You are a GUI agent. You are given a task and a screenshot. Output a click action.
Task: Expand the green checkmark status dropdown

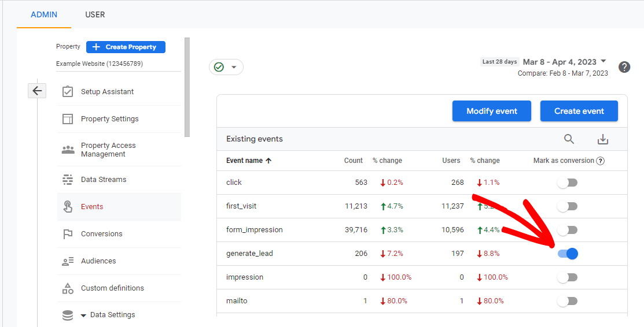(x=226, y=67)
